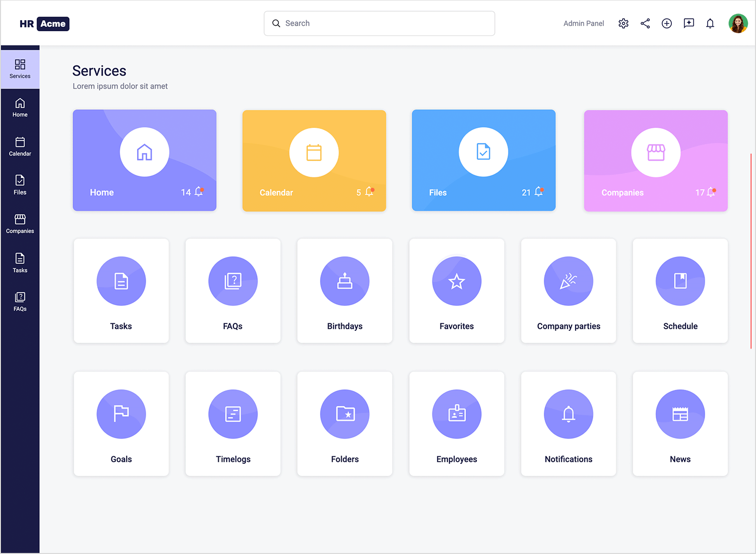Click the Companies card's notification bell

point(711,192)
